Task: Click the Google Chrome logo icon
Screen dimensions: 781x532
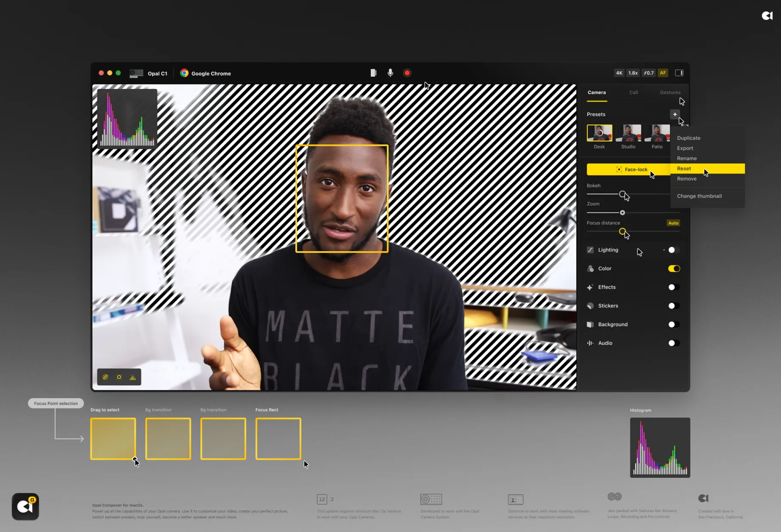Action: coord(184,73)
